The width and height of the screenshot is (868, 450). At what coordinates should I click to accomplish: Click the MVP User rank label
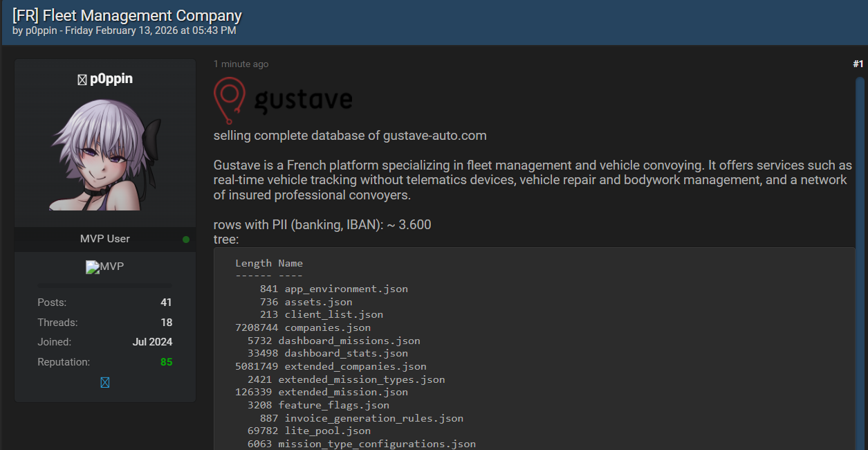(105, 239)
